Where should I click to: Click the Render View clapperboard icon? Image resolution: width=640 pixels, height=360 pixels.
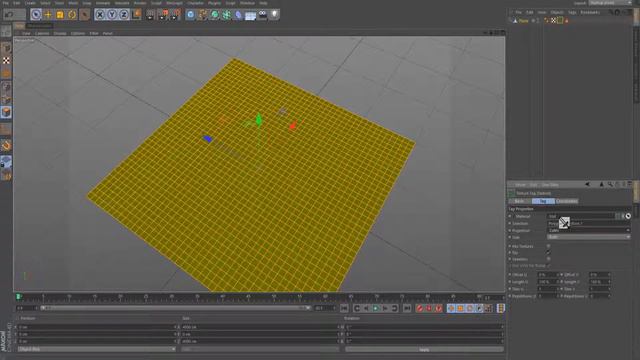pos(151,15)
